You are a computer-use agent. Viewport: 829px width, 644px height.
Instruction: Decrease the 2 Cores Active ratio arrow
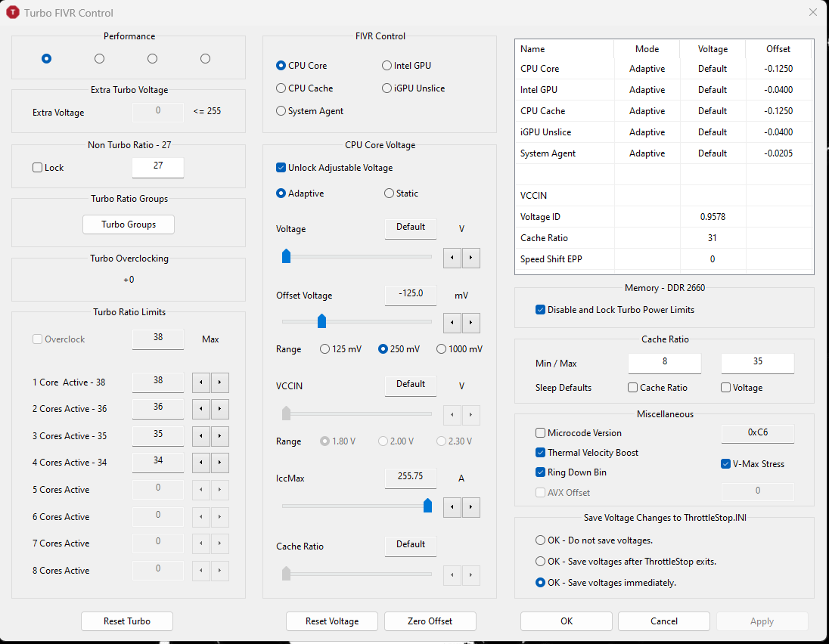coord(201,409)
